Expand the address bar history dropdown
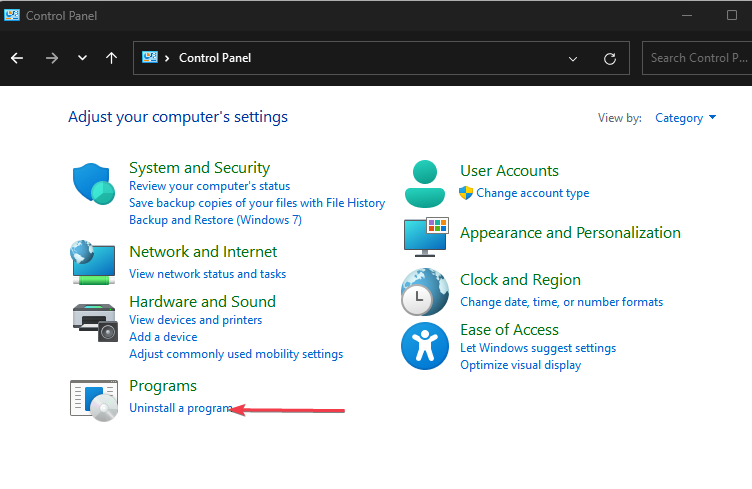752x489 pixels. tap(573, 59)
